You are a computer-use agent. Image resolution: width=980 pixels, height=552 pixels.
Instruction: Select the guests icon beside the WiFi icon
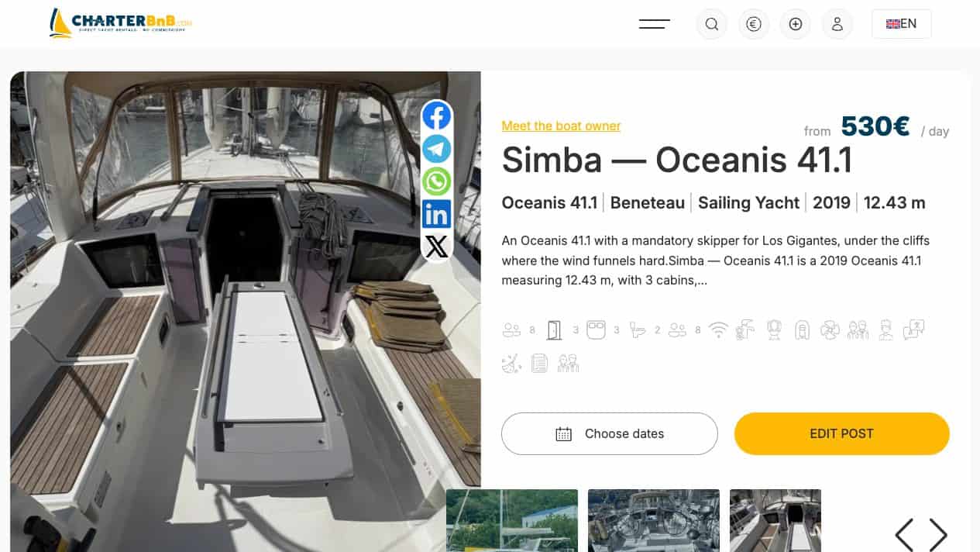[x=678, y=330]
